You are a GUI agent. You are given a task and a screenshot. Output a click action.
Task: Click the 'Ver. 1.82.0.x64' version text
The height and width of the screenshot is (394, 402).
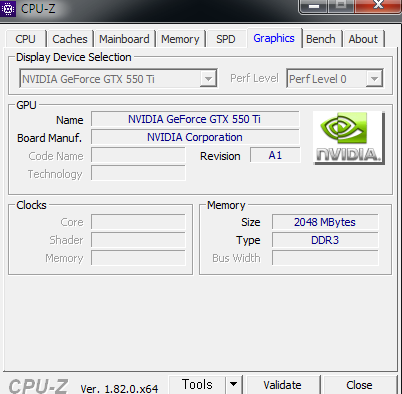point(119,388)
